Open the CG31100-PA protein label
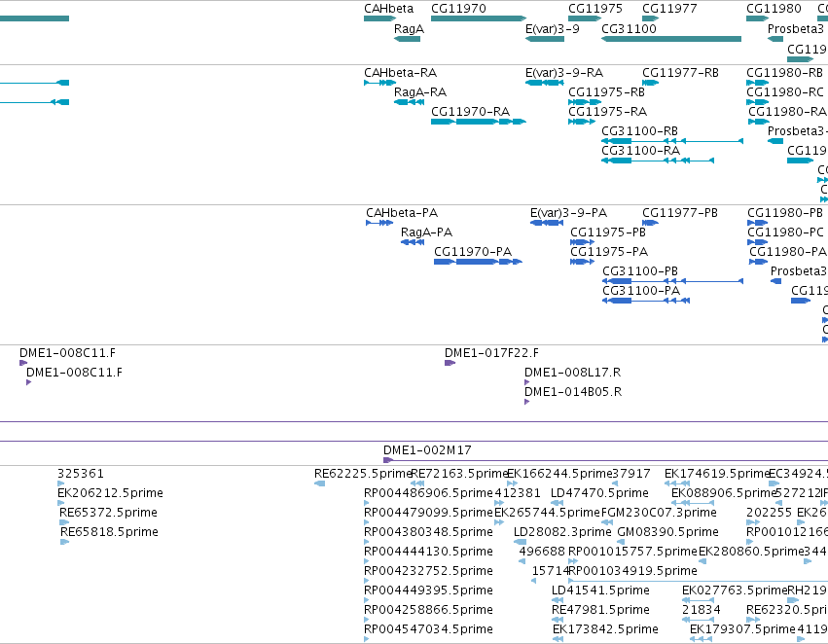The height and width of the screenshot is (644, 828). coord(641,291)
